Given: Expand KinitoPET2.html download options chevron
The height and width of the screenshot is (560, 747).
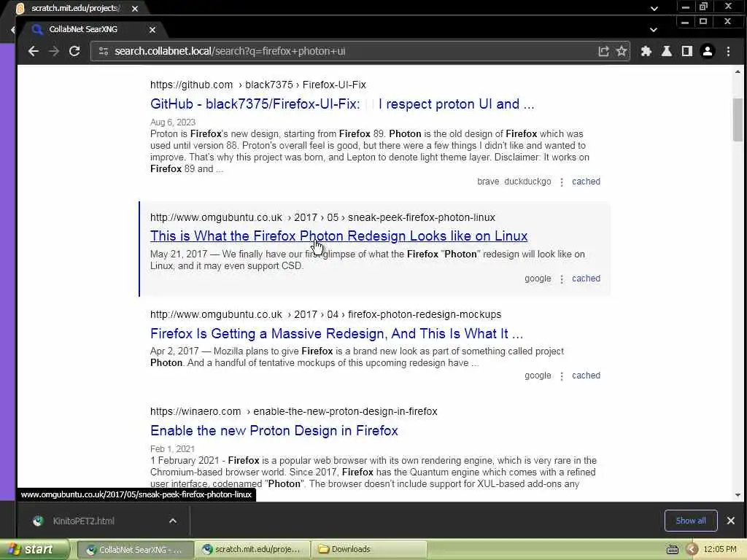Looking at the screenshot, I should point(172,521).
